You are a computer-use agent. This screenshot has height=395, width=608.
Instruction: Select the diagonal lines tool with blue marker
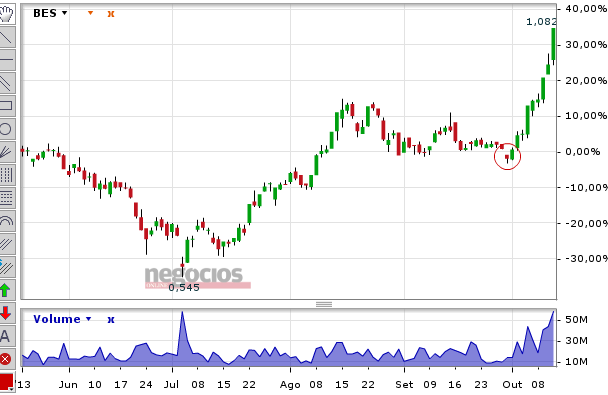[x=7, y=267]
